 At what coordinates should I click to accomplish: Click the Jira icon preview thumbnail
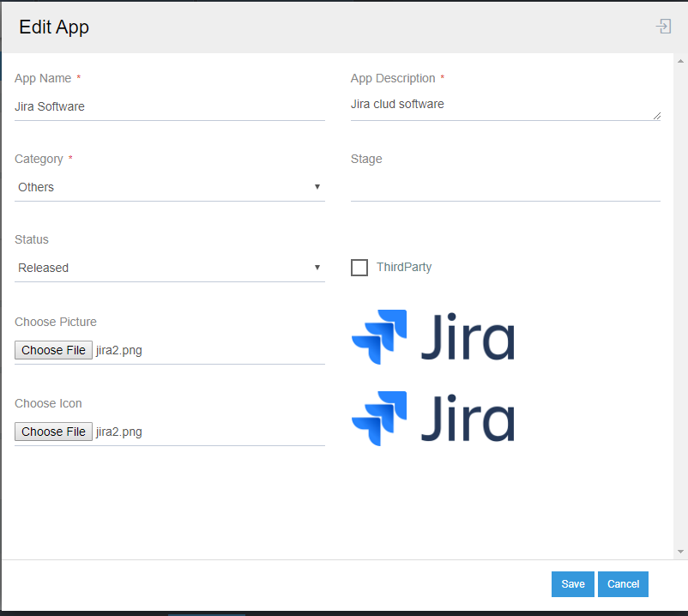tap(433, 419)
